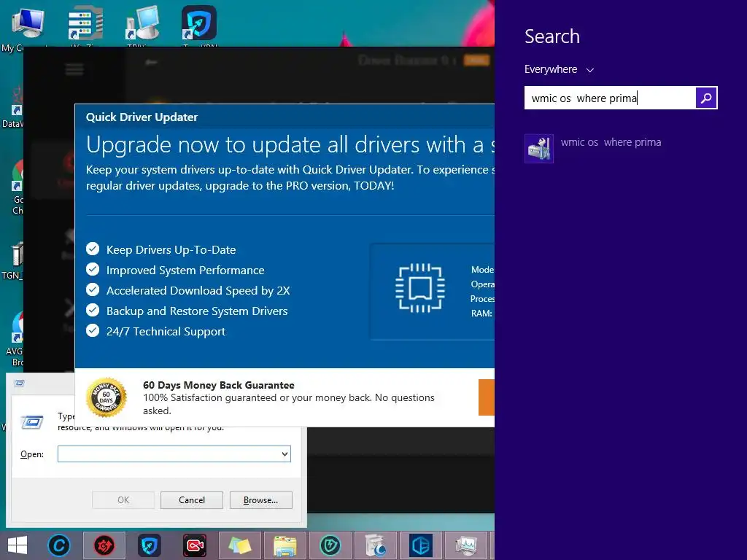Image resolution: width=747 pixels, height=560 pixels.
Task: Open the Windows Start button
Action: pos(18,545)
